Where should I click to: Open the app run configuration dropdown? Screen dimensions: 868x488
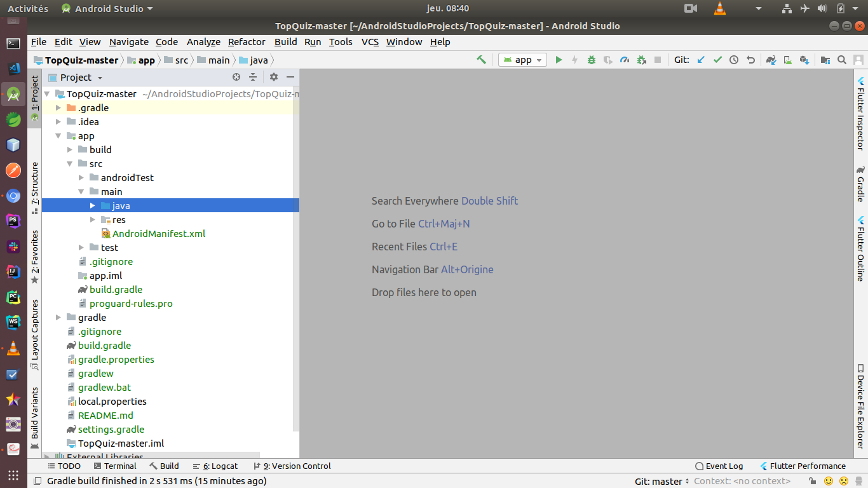pos(522,60)
